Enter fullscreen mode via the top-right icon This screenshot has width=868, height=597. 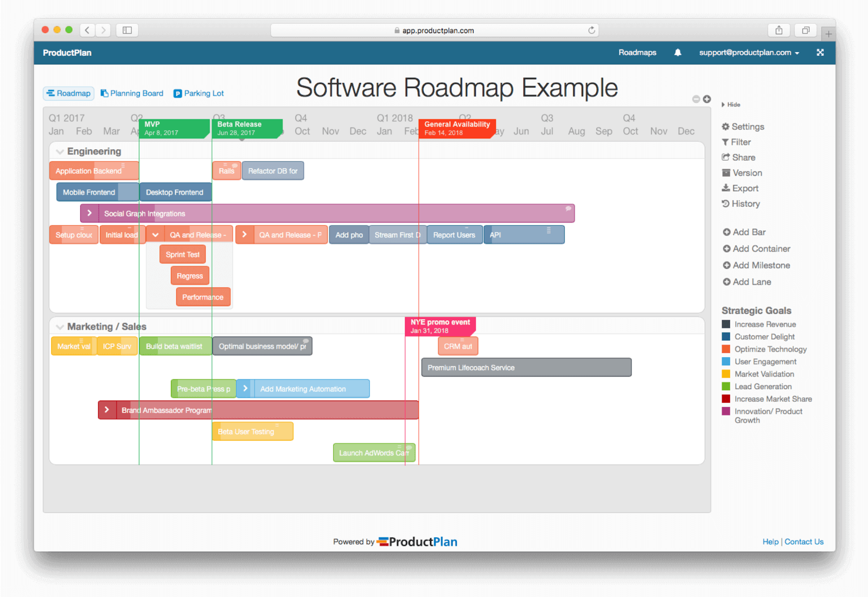(820, 52)
